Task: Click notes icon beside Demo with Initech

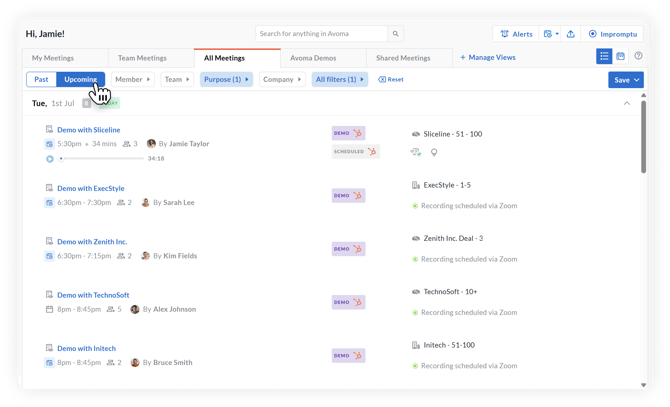Action: click(x=49, y=348)
